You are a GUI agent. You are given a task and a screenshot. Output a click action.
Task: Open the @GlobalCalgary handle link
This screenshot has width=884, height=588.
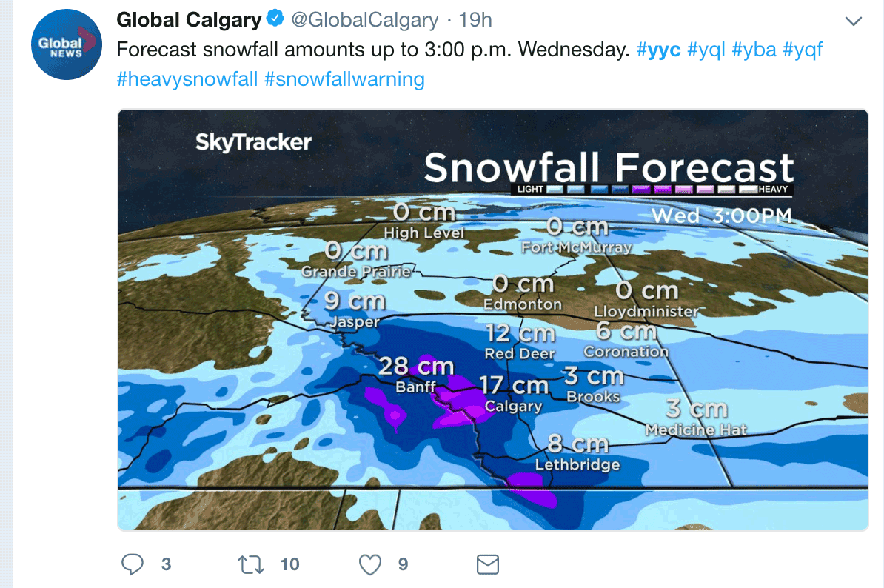point(365,20)
